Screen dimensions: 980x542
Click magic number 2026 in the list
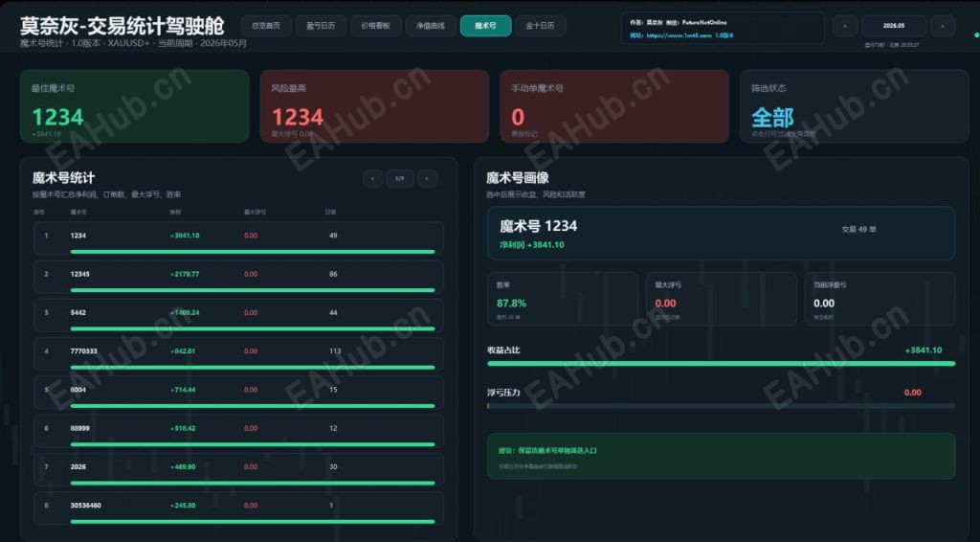pos(78,467)
